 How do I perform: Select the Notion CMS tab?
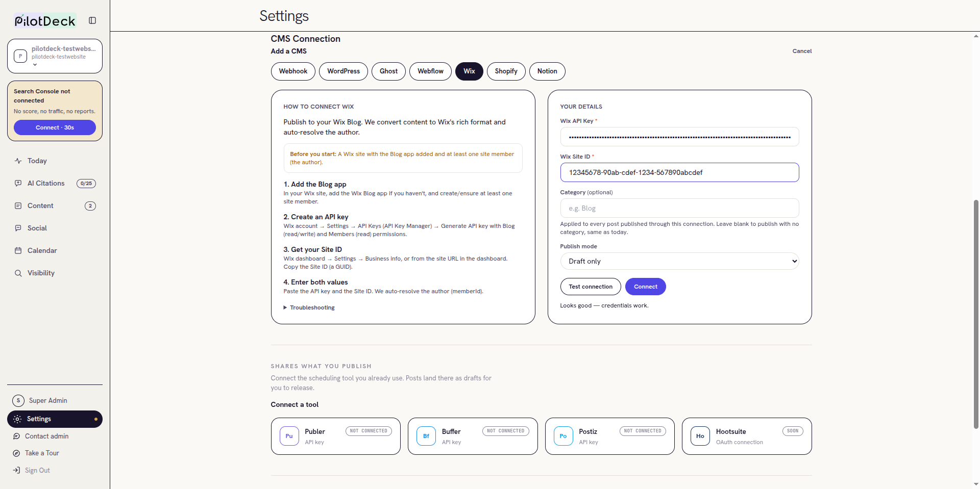point(547,71)
